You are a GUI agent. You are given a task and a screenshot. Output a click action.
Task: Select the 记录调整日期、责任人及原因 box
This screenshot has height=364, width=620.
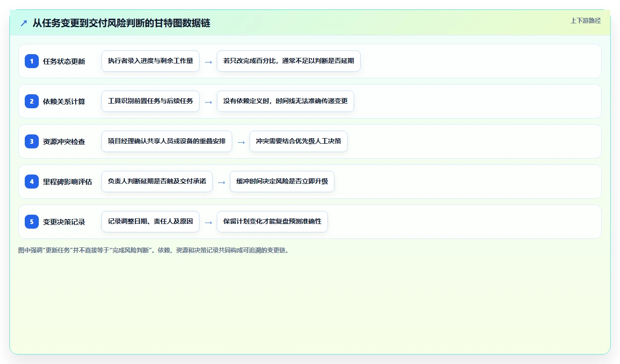150,222
